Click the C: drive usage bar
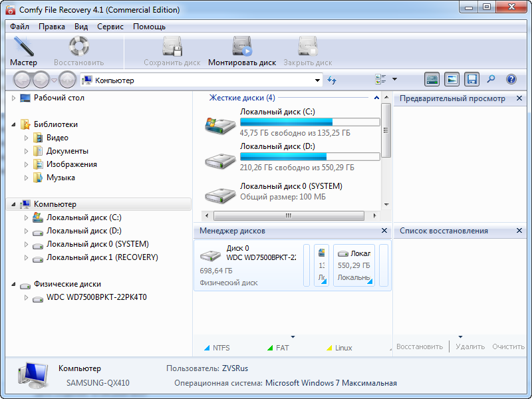The width and height of the screenshot is (532, 399). tap(310, 122)
